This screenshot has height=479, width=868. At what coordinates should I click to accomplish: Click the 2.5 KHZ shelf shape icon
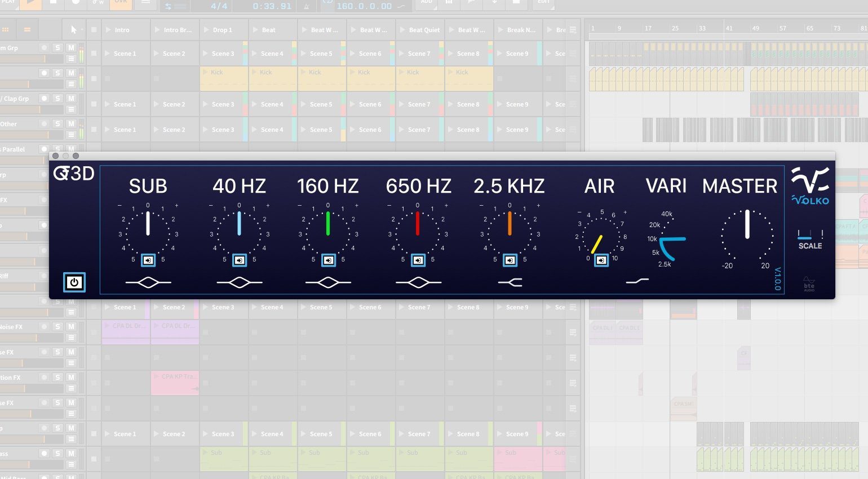pos(510,282)
